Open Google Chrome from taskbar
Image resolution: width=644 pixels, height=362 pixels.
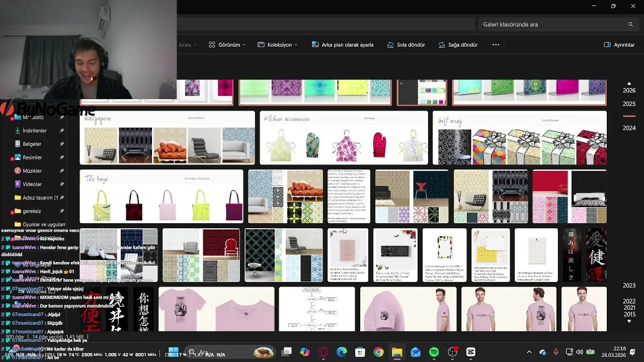378,352
